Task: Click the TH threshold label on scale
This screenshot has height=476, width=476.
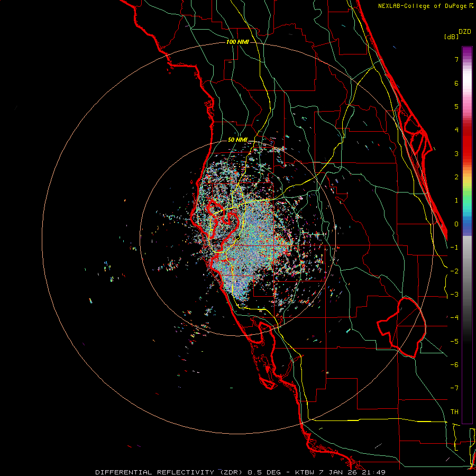Action: click(x=454, y=412)
